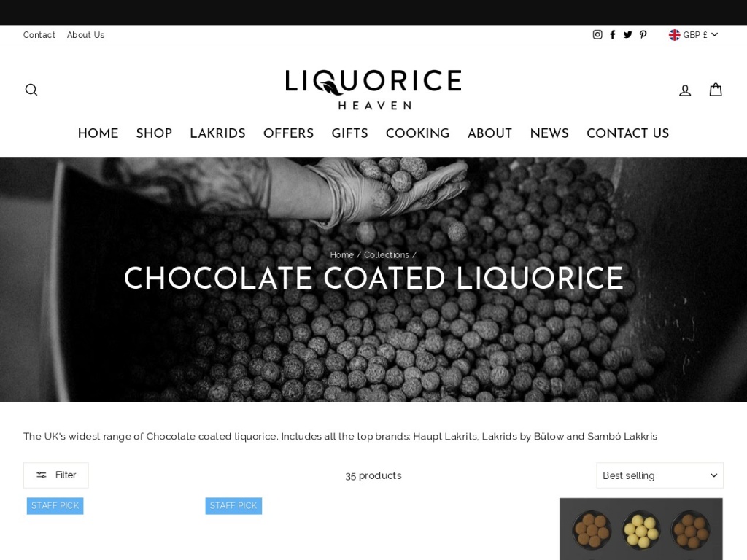This screenshot has height=560, width=747.
Task: Click the About Us top link
Action: tap(86, 35)
